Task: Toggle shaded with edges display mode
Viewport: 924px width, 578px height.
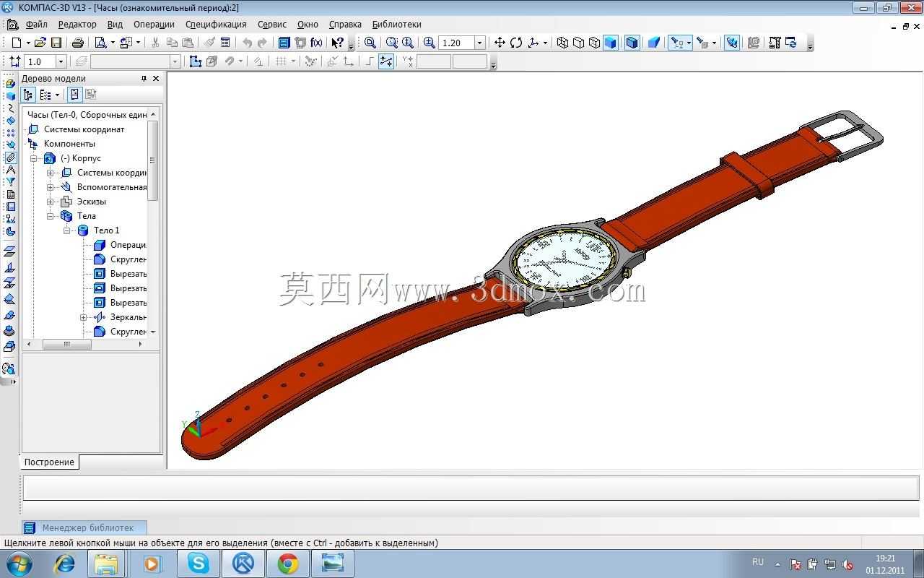Action: tap(632, 43)
